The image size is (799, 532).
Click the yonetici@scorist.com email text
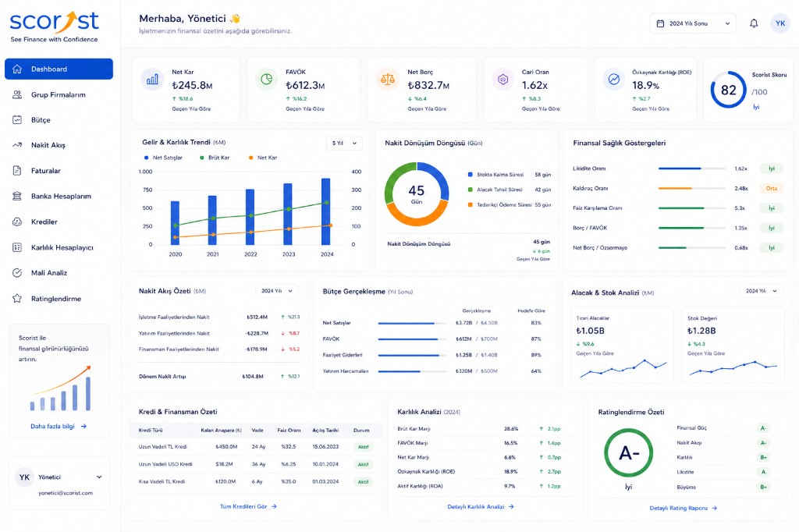click(66, 493)
